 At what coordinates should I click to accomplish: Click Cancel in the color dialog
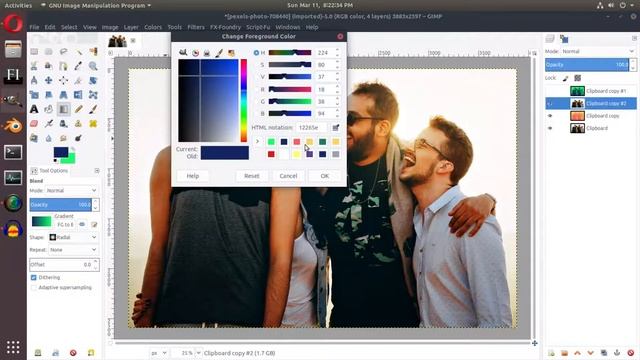(x=288, y=176)
